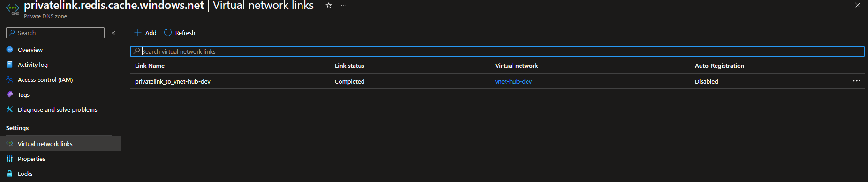868x182 pixels.
Task: Sort by the Auto-Registration column header
Action: click(719, 66)
